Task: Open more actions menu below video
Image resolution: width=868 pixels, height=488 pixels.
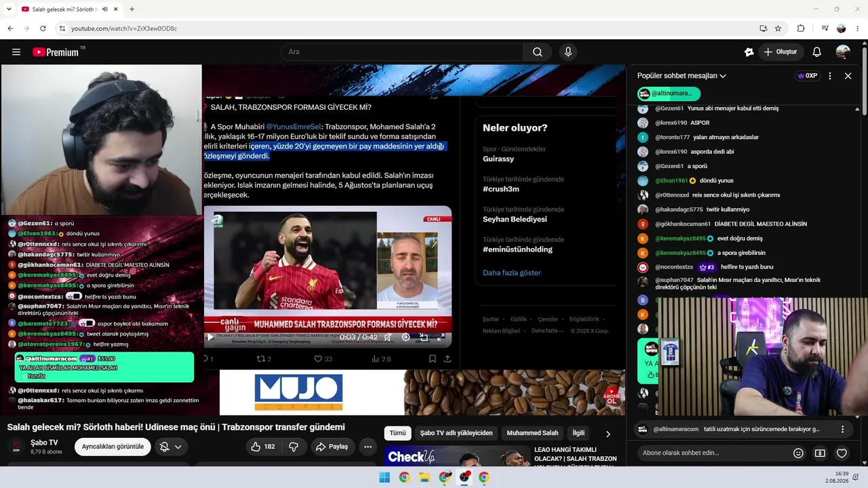Action: pyautogui.click(x=368, y=447)
